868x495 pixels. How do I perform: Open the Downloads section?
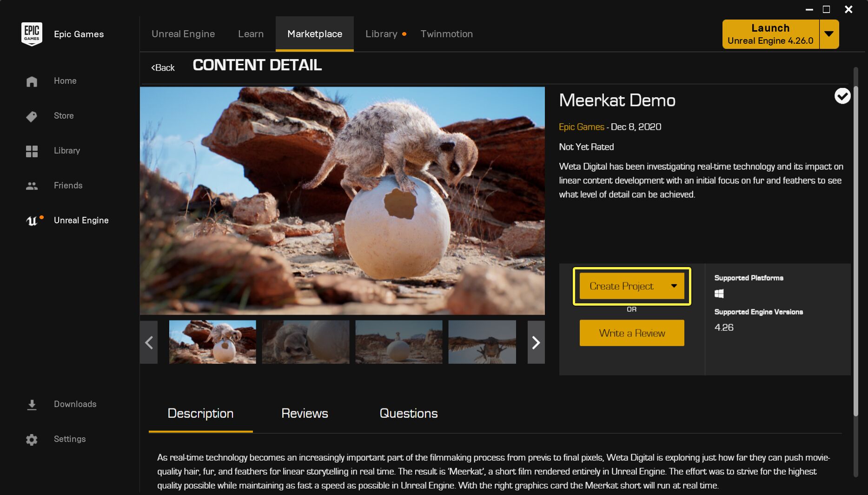pyautogui.click(x=32, y=404)
